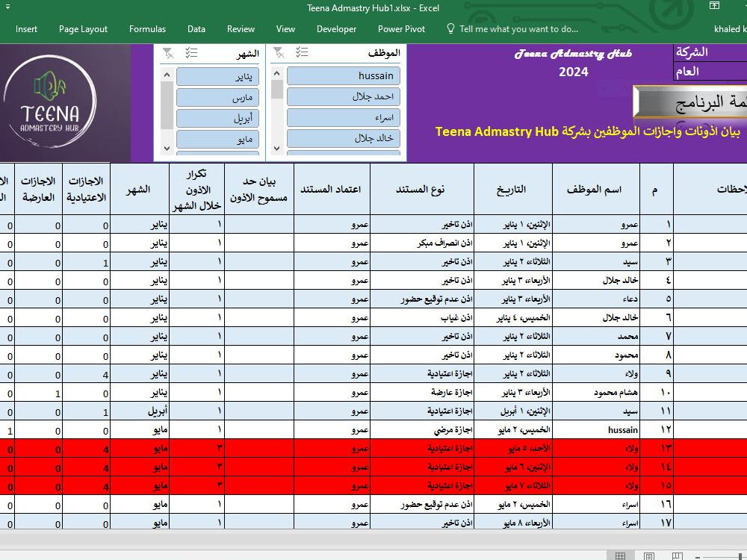Toggle مارس in the الشهر slicer
Screen dimensions: 747x560
217,98
